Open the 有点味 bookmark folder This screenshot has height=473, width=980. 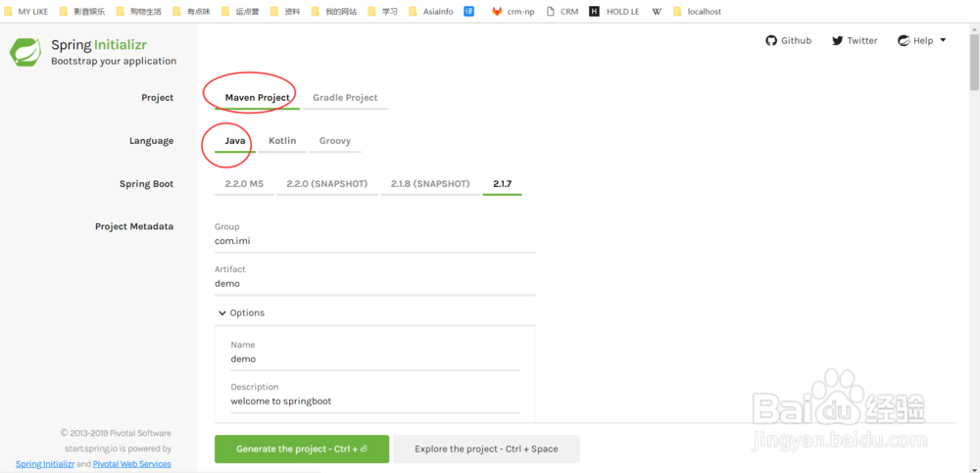click(192, 11)
